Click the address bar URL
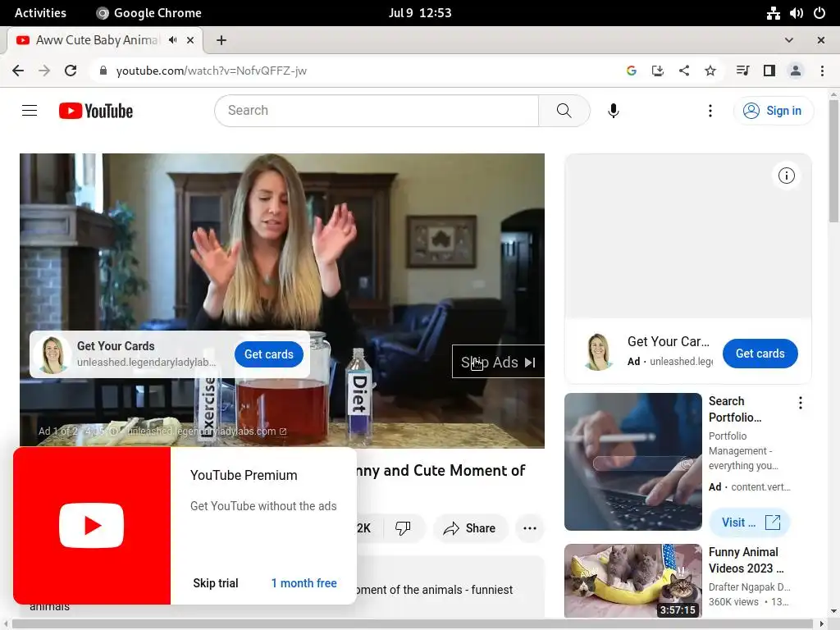 tap(211, 71)
